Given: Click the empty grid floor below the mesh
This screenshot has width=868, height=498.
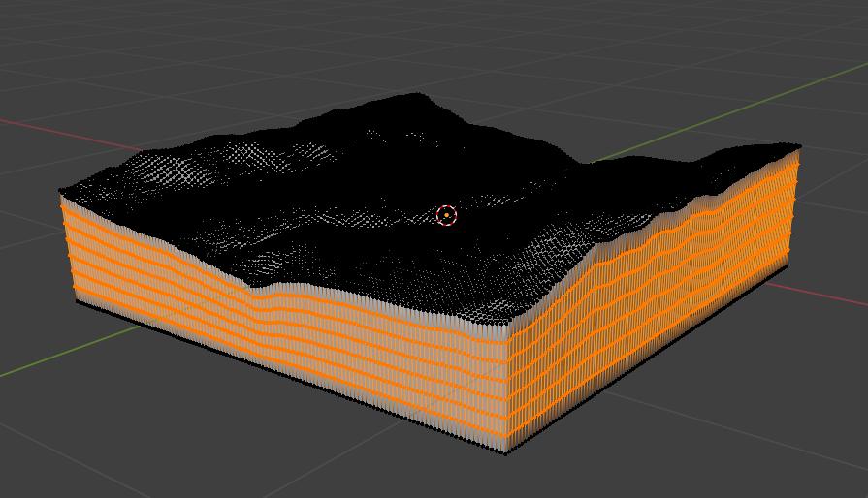Looking at the screenshot, I should [291, 446].
